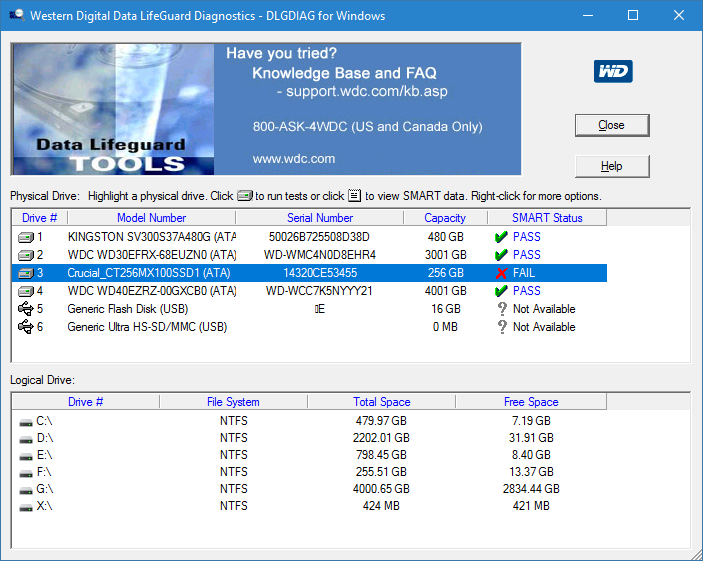Image resolution: width=703 pixels, height=561 pixels.
Task: Click NTFS file system of X:\ drive
Action: coord(234,506)
